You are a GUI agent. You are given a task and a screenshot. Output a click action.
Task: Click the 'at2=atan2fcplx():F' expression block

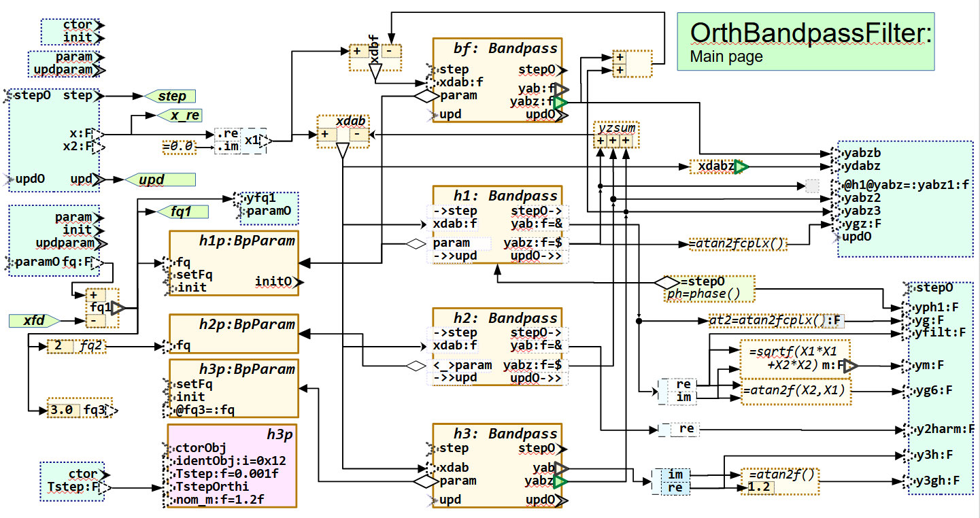click(x=776, y=320)
